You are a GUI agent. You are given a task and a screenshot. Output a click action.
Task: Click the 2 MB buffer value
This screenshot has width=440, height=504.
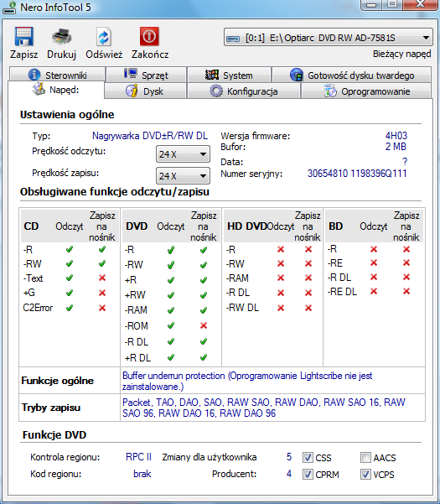coord(396,147)
